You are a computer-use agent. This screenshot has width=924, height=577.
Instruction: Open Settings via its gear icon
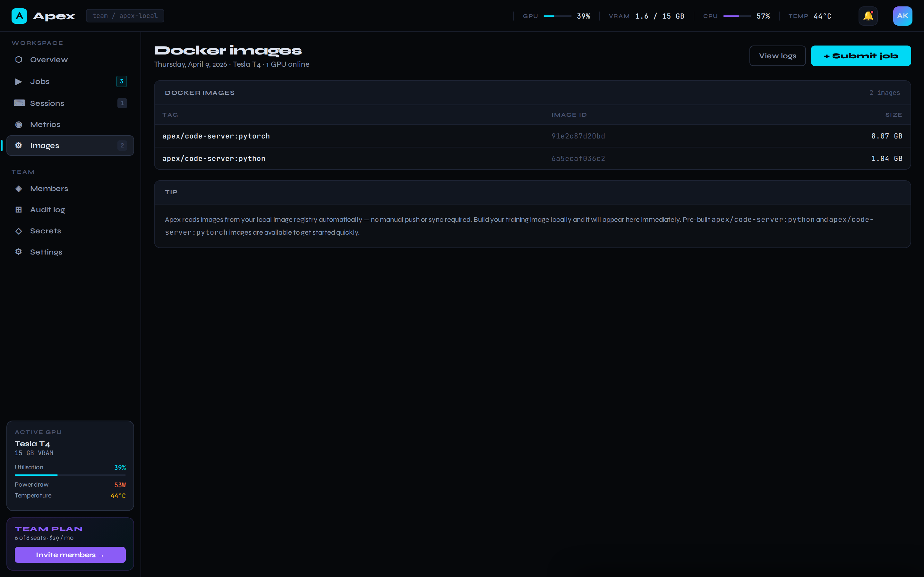pos(18,252)
